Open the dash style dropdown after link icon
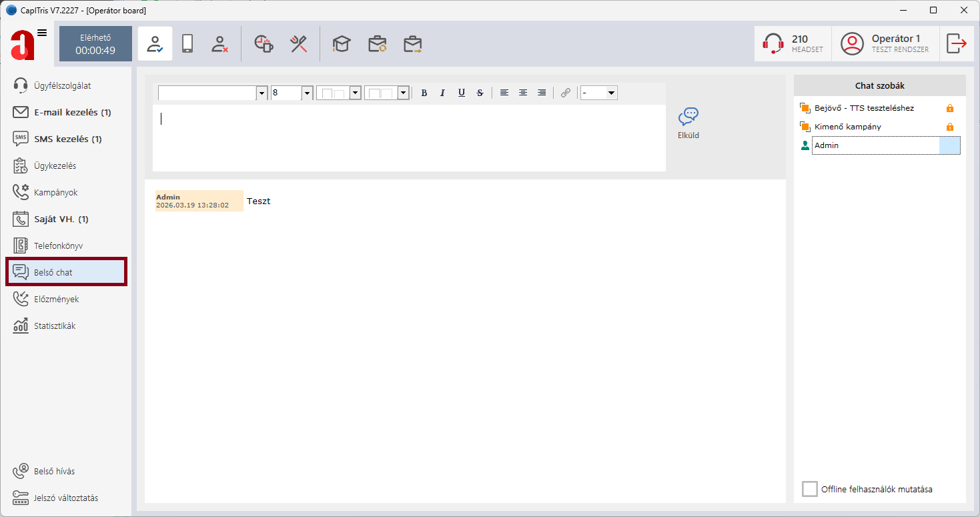The image size is (980, 517). click(x=611, y=93)
